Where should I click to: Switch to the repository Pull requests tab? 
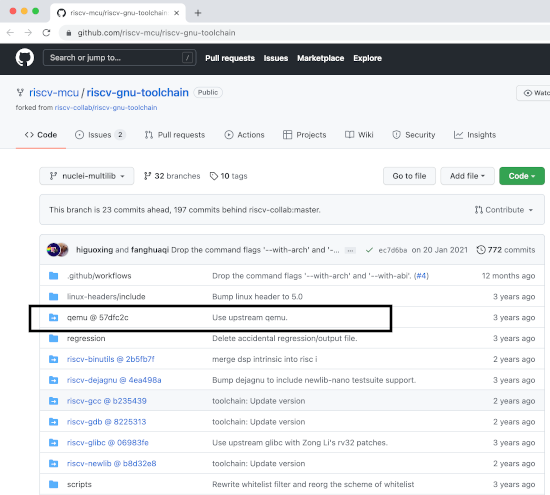[175, 135]
